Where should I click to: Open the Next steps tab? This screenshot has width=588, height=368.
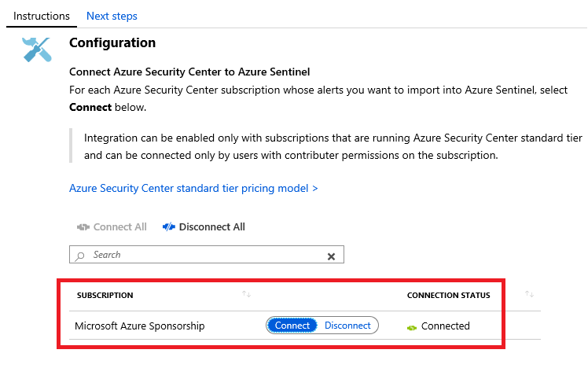pos(112,16)
